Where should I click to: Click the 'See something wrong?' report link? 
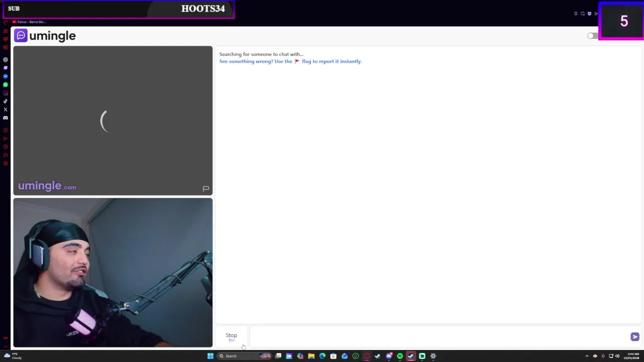coord(290,61)
